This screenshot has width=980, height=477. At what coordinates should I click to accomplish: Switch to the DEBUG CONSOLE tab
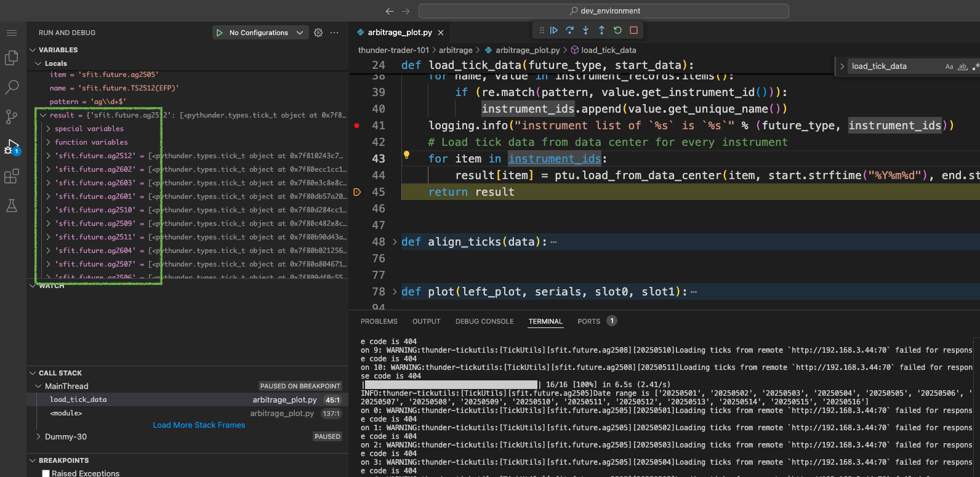[484, 321]
